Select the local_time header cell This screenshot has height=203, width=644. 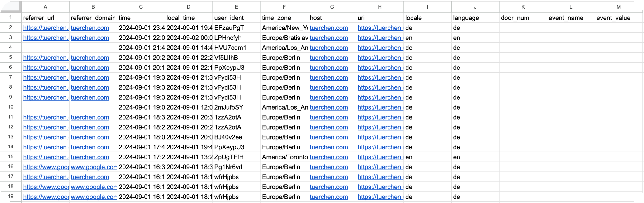click(x=188, y=18)
